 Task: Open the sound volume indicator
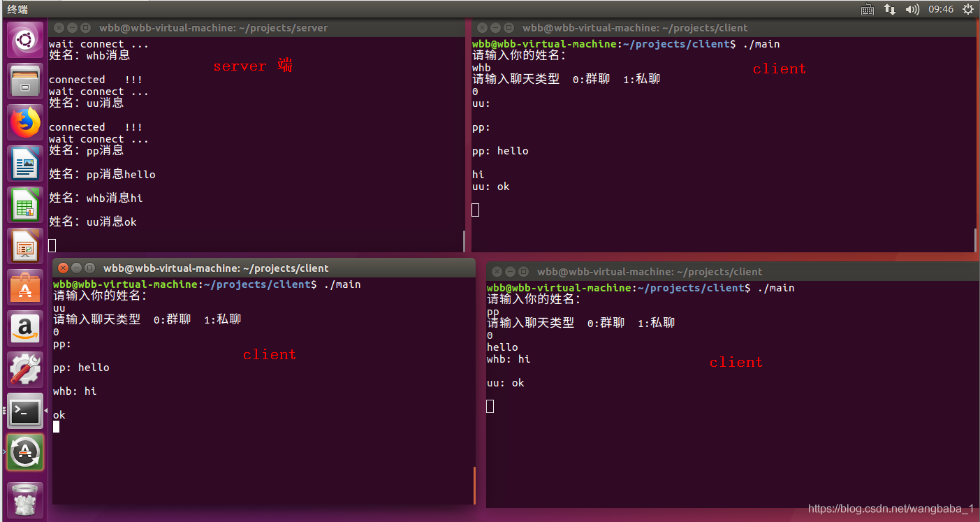click(x=912, y=9)
